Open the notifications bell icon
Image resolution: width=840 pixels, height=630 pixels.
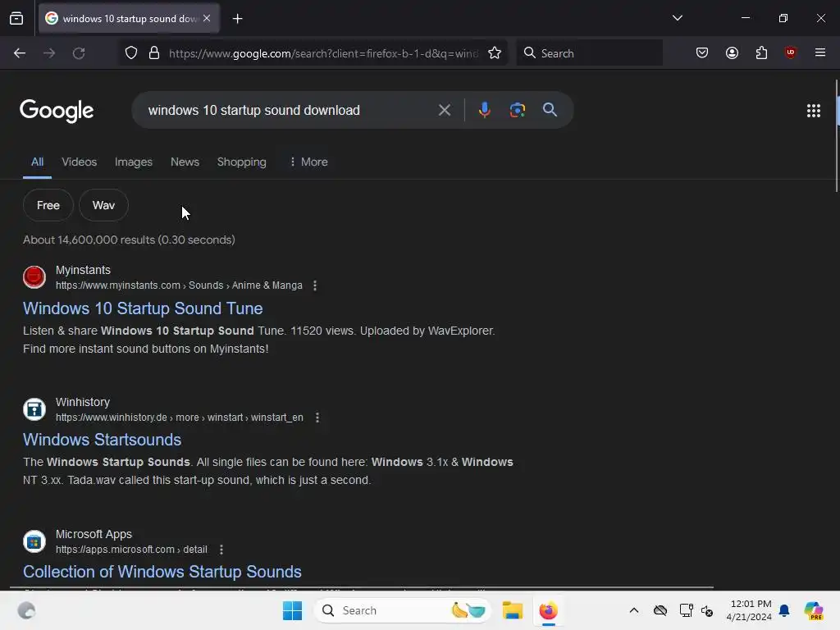(x=784, y=610)
